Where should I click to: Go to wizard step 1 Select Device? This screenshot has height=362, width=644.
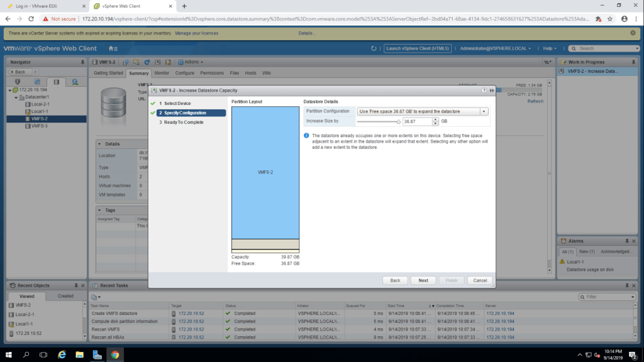pos(177,103)
